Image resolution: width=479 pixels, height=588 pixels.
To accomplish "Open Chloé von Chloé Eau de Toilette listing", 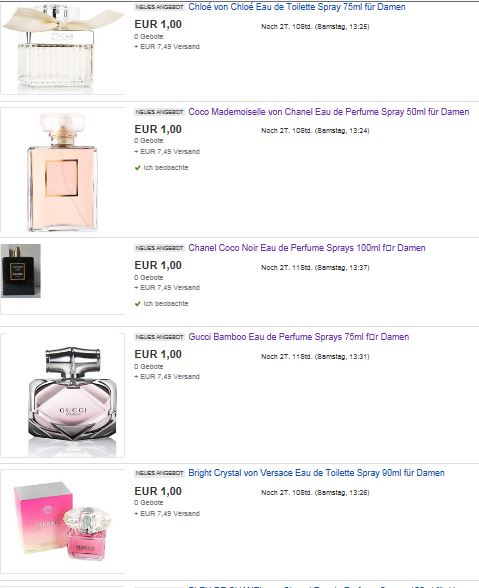I will click(x=297, y=7).
